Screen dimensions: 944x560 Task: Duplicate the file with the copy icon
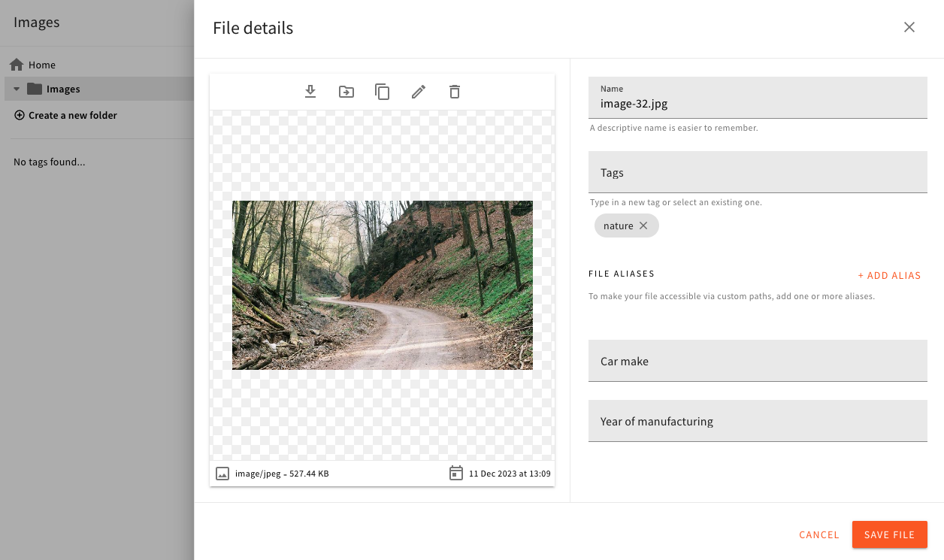pos(383,91)
